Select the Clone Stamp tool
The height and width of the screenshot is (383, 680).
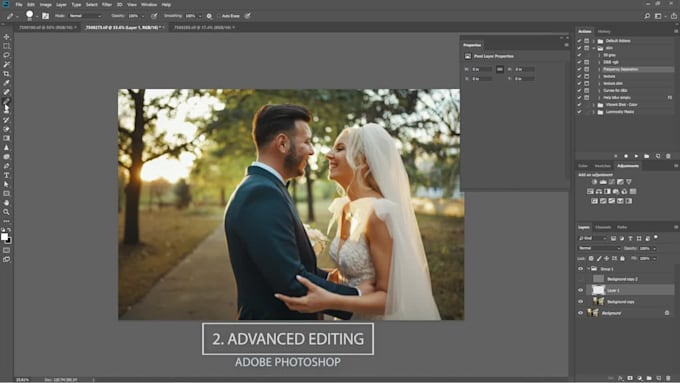[x=7, y=111]
